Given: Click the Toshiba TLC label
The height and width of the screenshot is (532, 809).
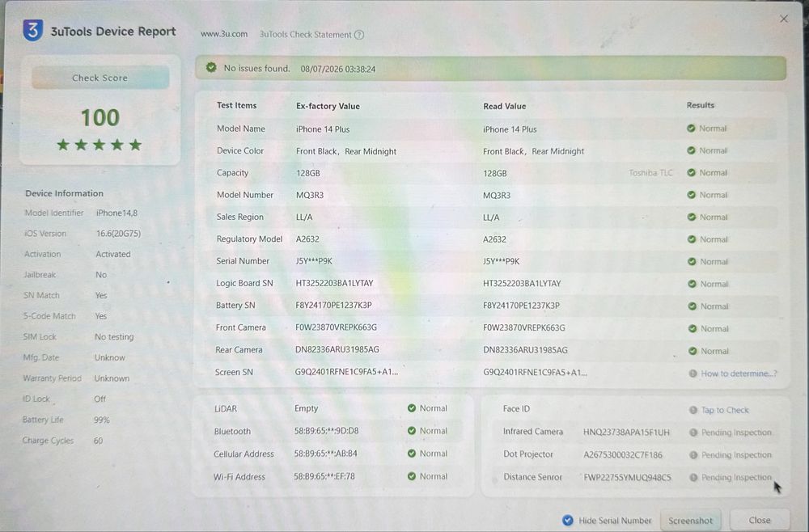Looking at the screenshot, I should coord(650,173).
